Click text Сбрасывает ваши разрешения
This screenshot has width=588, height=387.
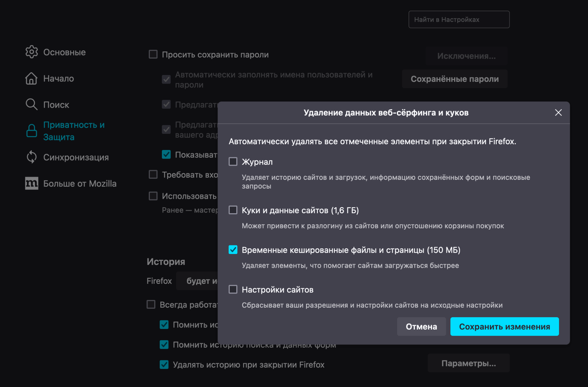coord(372,305)
